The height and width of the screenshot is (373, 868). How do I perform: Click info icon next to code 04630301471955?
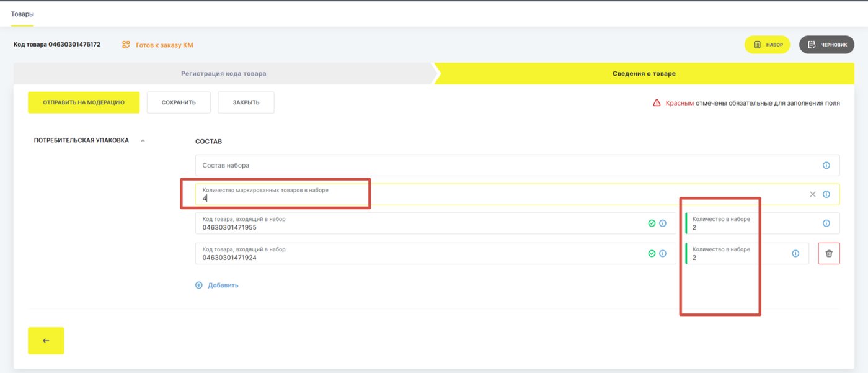(662, 223)
